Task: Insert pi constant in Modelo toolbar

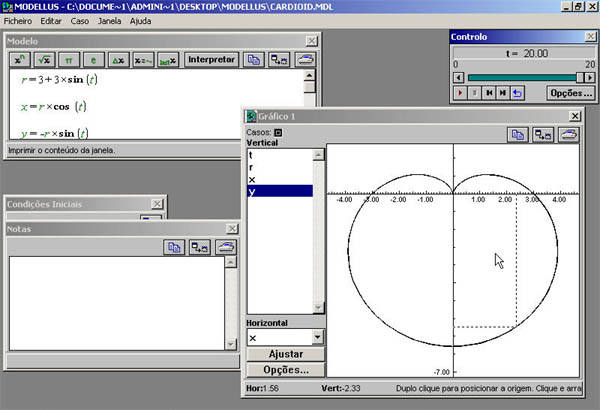Action: (68, 60)
